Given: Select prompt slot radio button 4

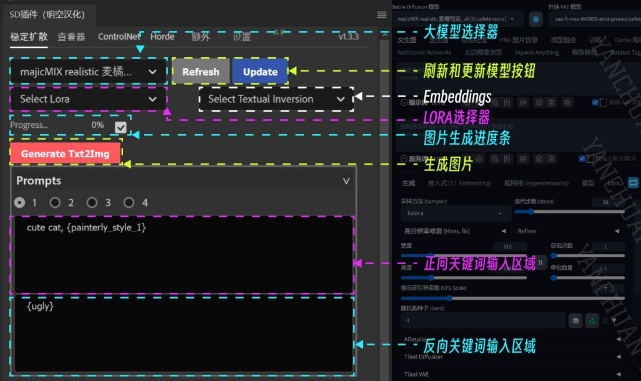Looking at the screenshot, I should click(129, 202).
